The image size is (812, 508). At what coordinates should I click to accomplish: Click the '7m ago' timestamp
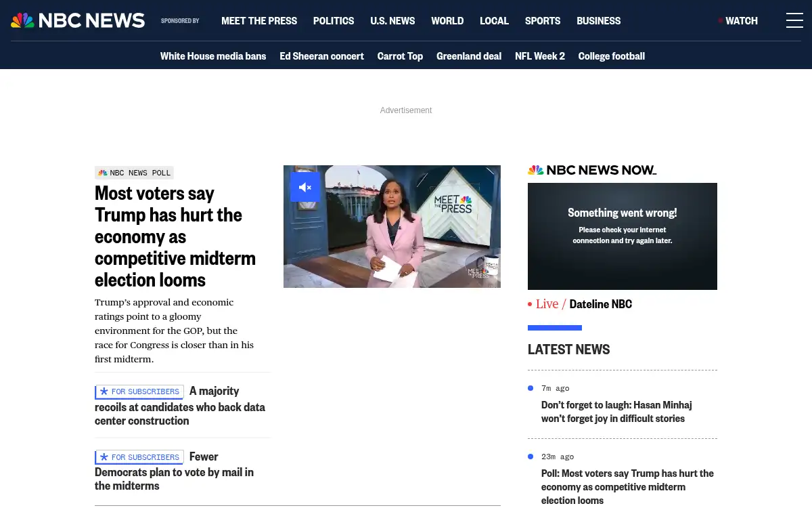(555, 388)
